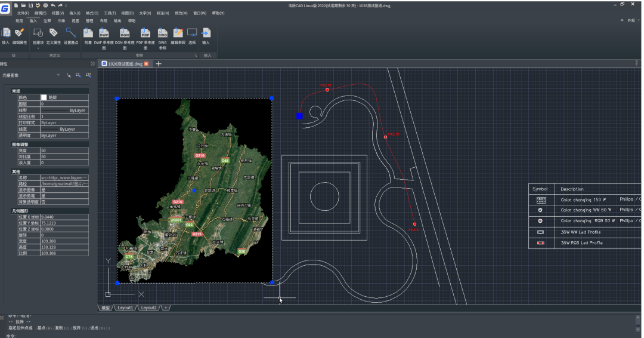Click the PDF 参考底图 underlay icon
Screen dimensions: 644x338
coord(145,33)
